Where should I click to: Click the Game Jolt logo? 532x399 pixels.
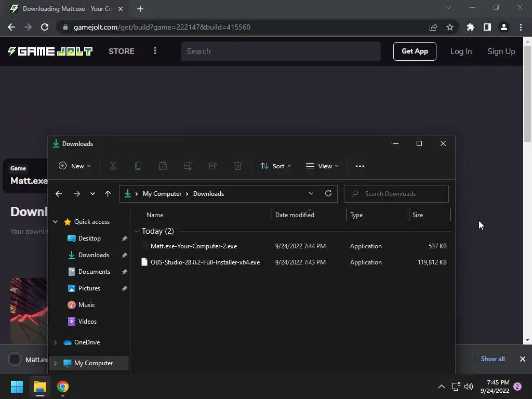(x=50, y=51)
